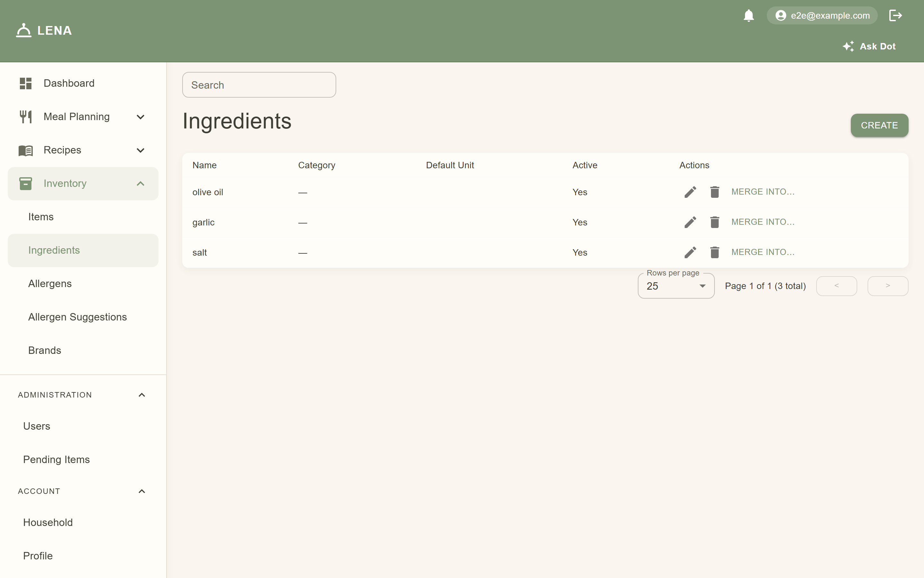Open the Ask Dot assistant
The height and width of the screenshot is (578, 924).
pyautogui.click(x=869, y=46)
